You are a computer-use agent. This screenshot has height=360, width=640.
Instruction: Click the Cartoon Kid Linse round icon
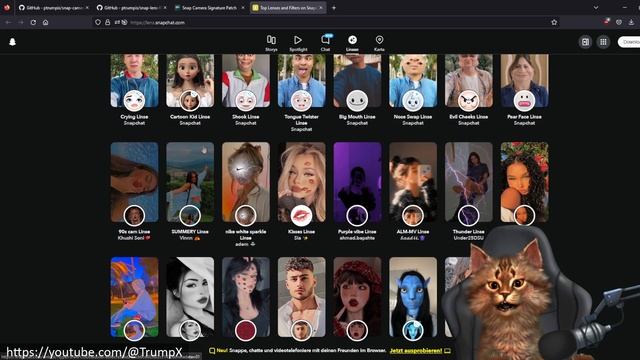(190, 100)
